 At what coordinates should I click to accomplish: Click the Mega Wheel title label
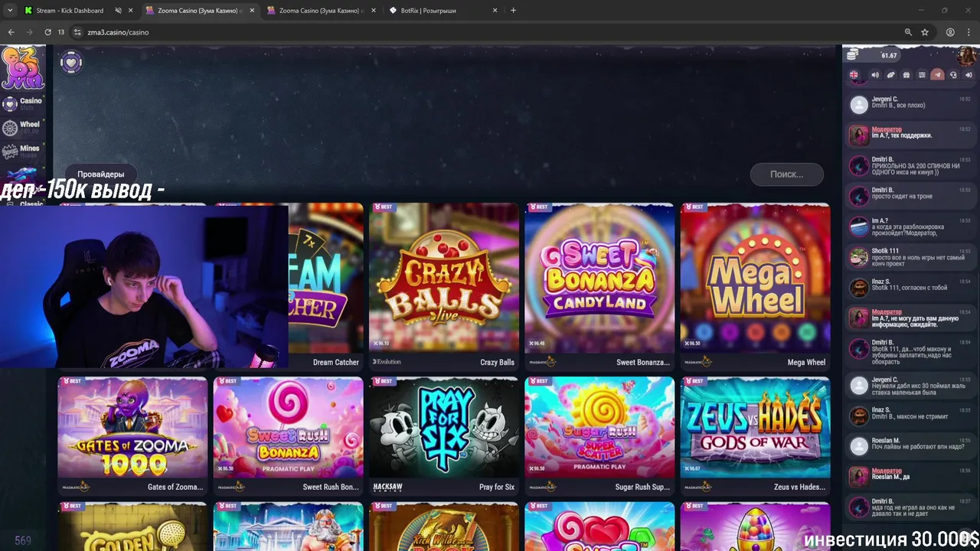806,363
